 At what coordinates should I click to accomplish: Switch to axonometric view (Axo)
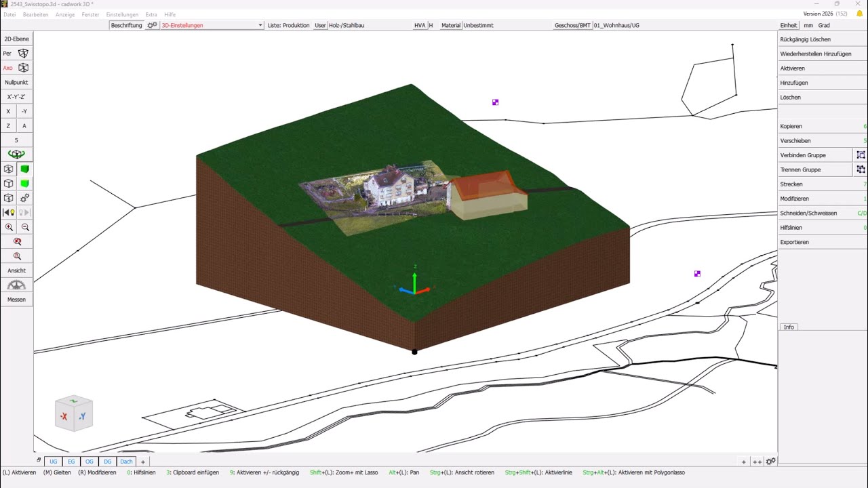16,68
